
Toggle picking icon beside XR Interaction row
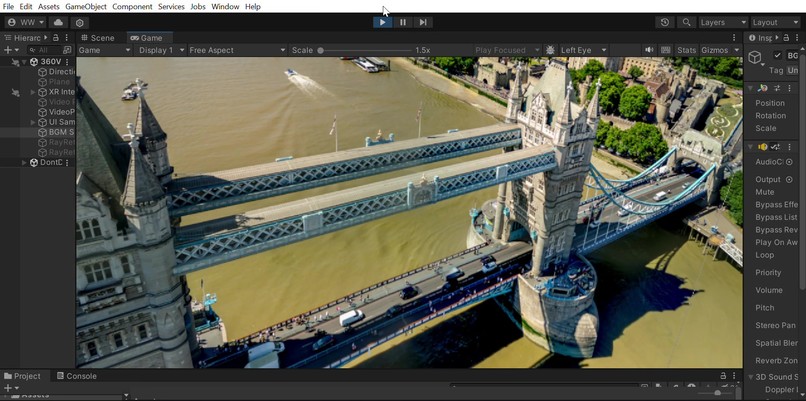pos(15,93)
